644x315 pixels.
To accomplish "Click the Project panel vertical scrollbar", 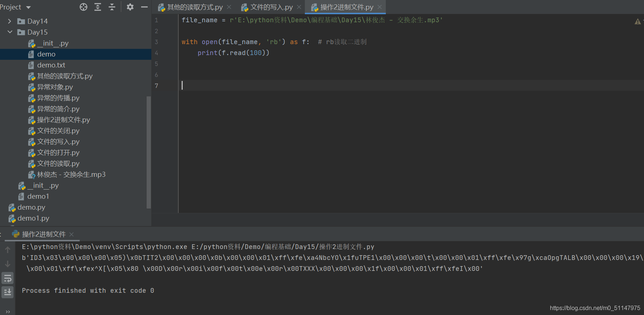I will click(148, 152).
